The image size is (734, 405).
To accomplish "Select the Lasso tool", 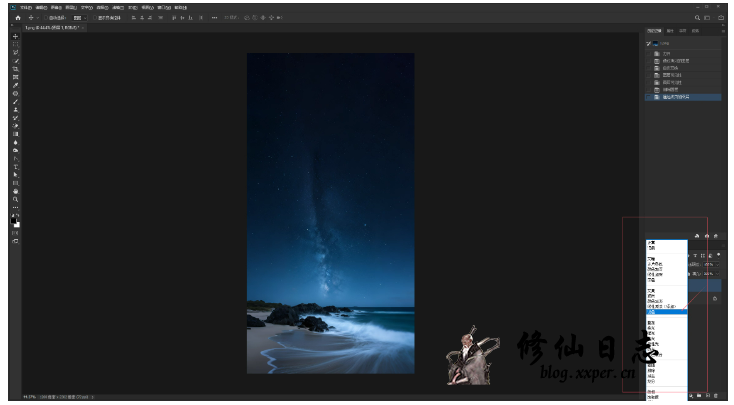I will (15, 53).
